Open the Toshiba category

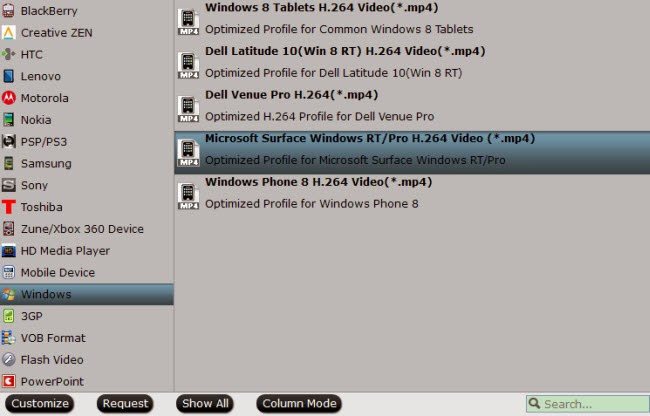(87, 207)
